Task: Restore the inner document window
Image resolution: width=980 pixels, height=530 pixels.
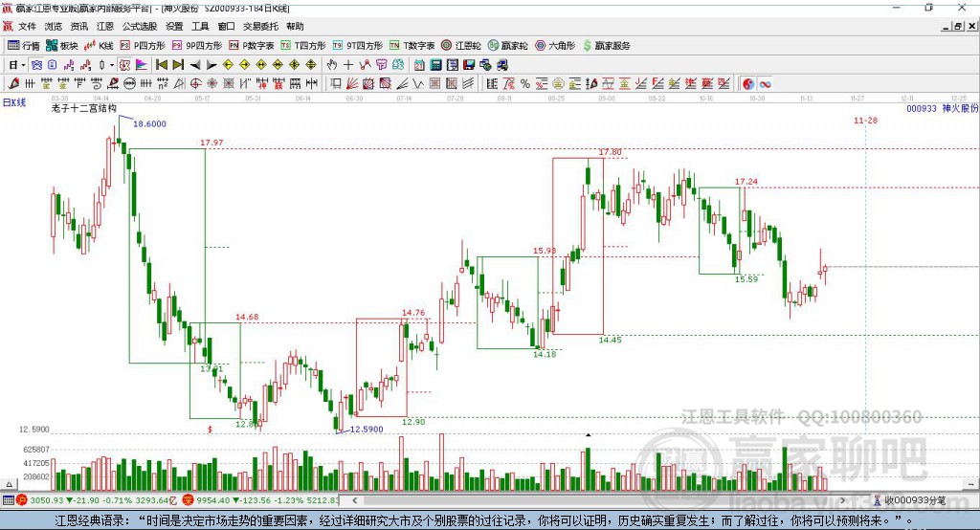Action: click(958, 26)
